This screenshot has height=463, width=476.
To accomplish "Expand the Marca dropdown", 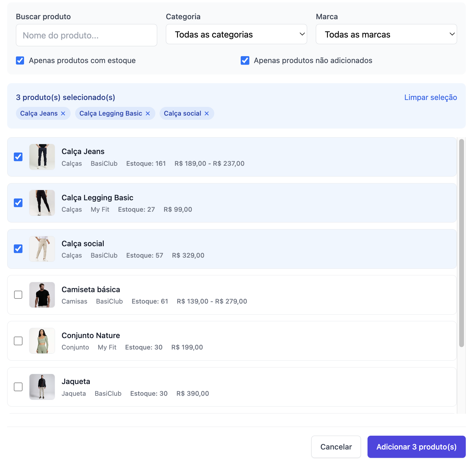I will [x=386, y=34].
